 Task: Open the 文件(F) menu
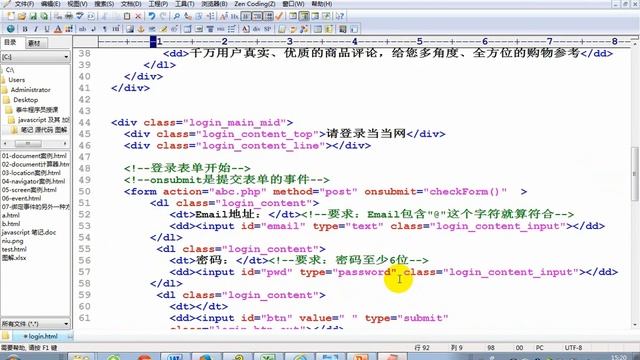(x=24, y=4)
